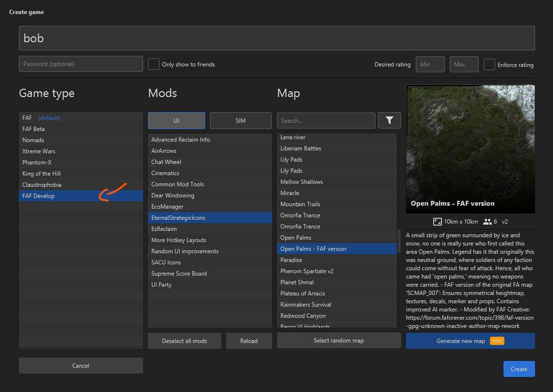The height and width of the screenshot is (392, 553).
Task: Choose the Lena river map
Action: [x=337, y=137]
